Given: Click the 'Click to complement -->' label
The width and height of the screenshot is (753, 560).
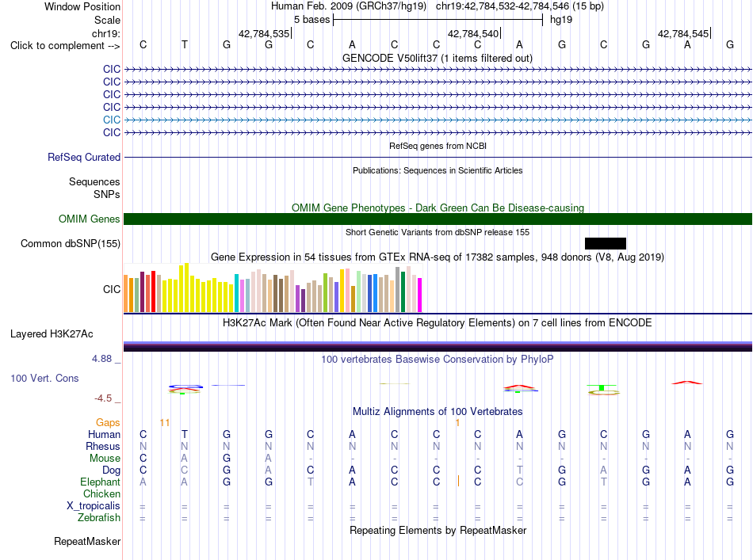Looking at the screenshot, I should tap(65, 46).
